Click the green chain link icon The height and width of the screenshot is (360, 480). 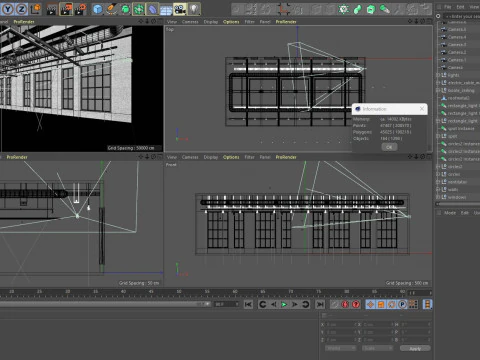click(x=357, y=9)
